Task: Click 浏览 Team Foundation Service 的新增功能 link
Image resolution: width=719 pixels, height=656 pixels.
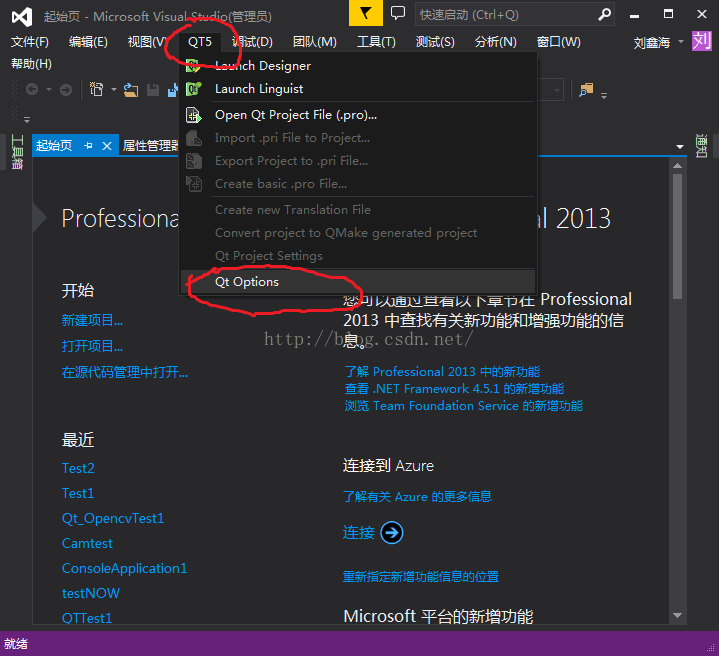Action: [464, 406]
